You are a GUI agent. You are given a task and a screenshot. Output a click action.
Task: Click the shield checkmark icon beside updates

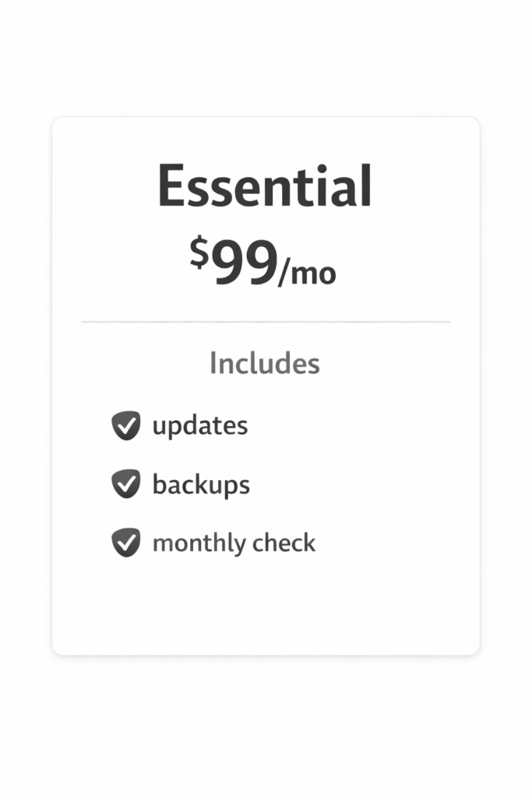125,425
